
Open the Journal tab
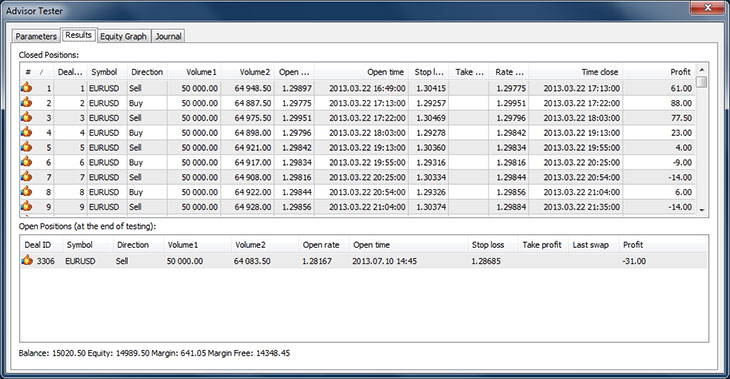[168, 36]
